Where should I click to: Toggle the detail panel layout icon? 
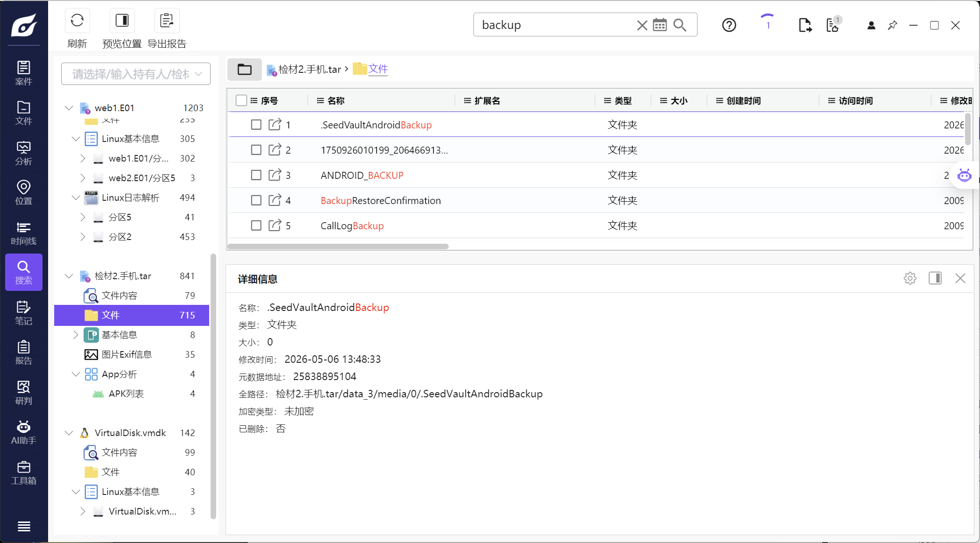[935, 278]
